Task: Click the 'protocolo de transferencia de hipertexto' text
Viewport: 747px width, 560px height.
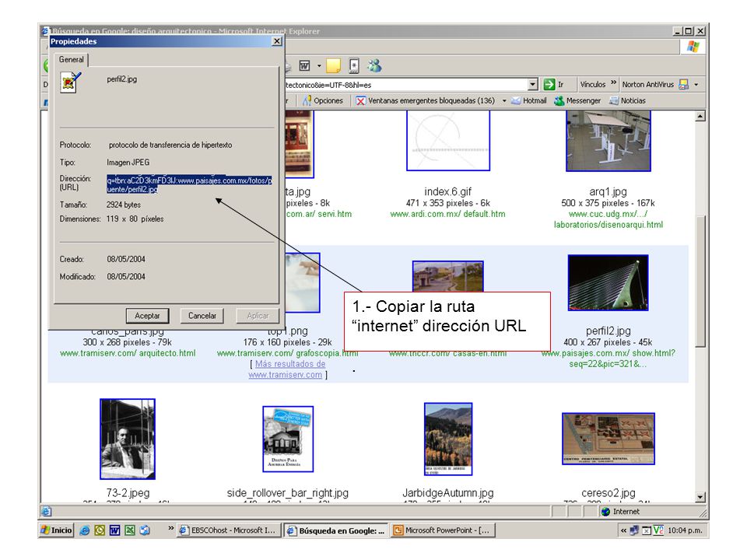Action: pos(170,145)
